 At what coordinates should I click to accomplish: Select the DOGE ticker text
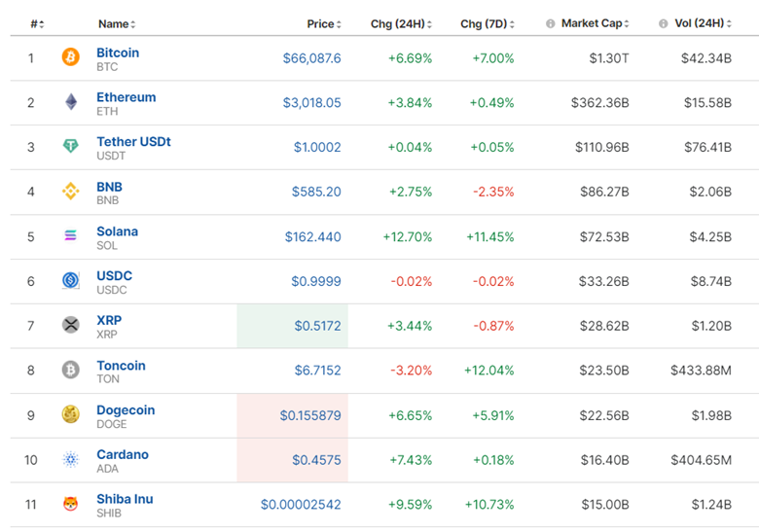click(111, 424)
